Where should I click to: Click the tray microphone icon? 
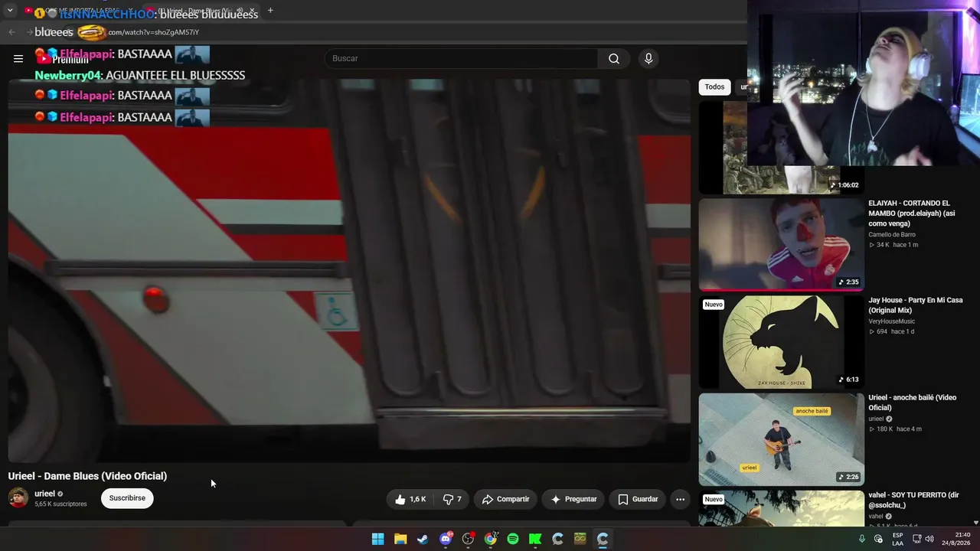862,539
